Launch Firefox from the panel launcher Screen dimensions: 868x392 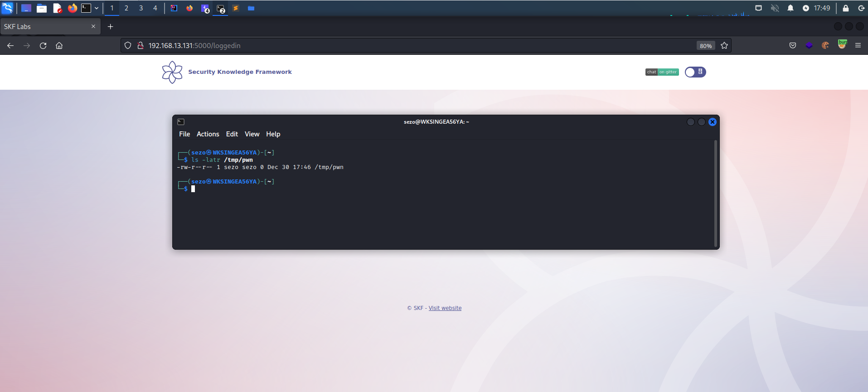pos(72,8)
